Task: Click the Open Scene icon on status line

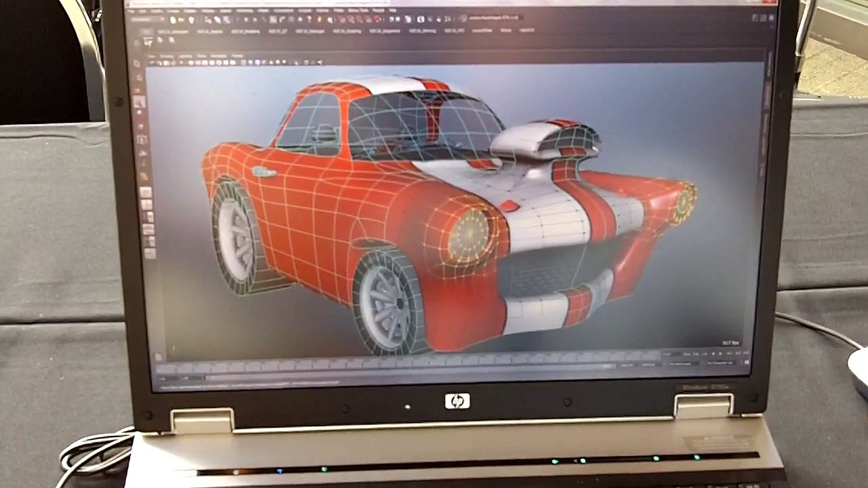Action: (x=180, y=20)
